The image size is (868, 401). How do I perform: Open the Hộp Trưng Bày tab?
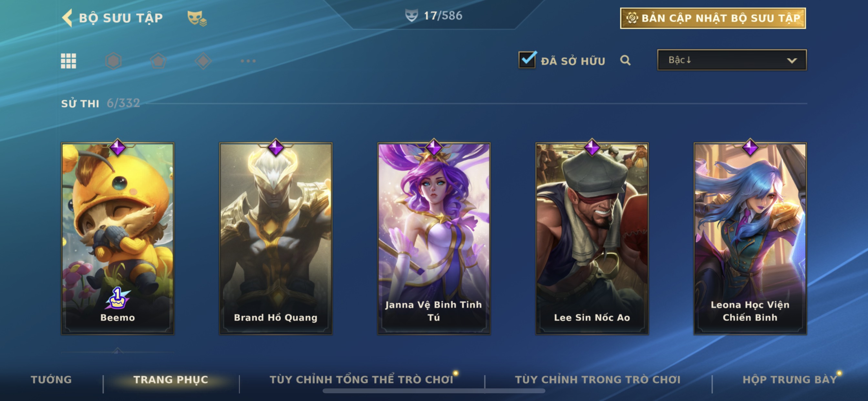790,379
